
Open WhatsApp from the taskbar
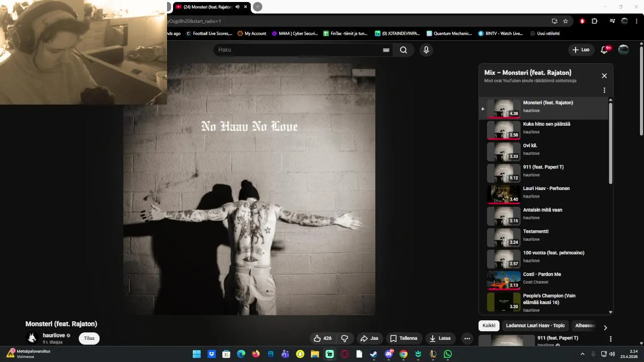coord(448,354)
